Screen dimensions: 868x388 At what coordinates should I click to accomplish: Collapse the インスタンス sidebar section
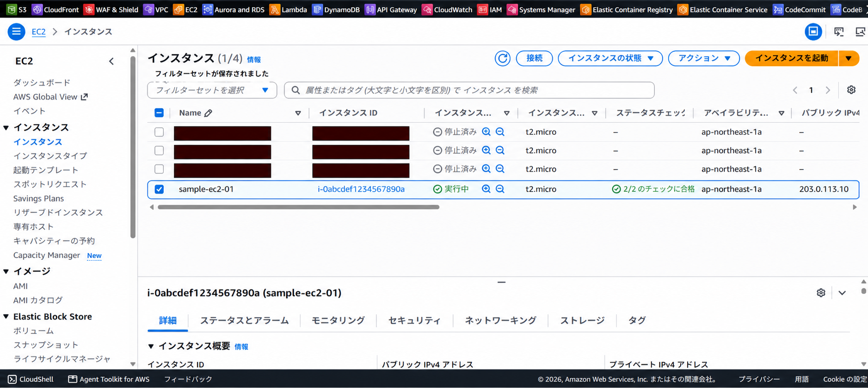tap(6, 127)
